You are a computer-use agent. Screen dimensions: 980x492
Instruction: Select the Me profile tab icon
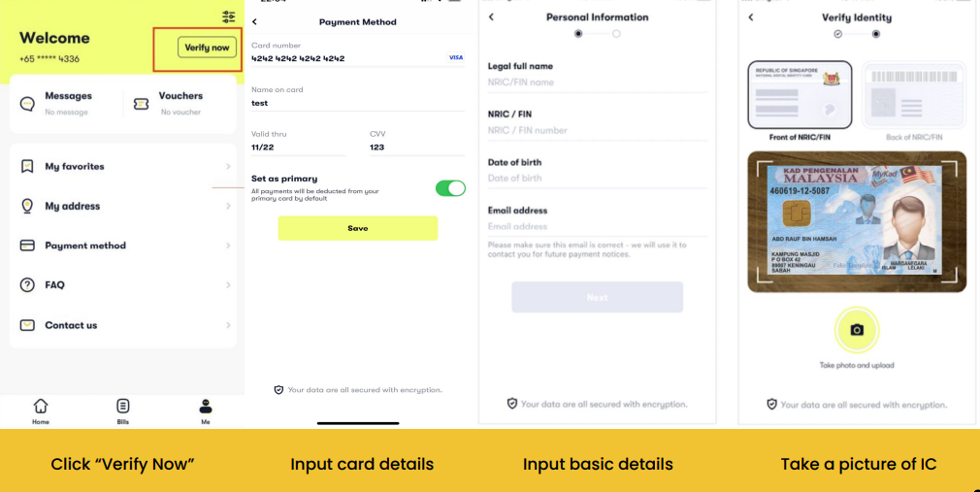pos(206,410)
